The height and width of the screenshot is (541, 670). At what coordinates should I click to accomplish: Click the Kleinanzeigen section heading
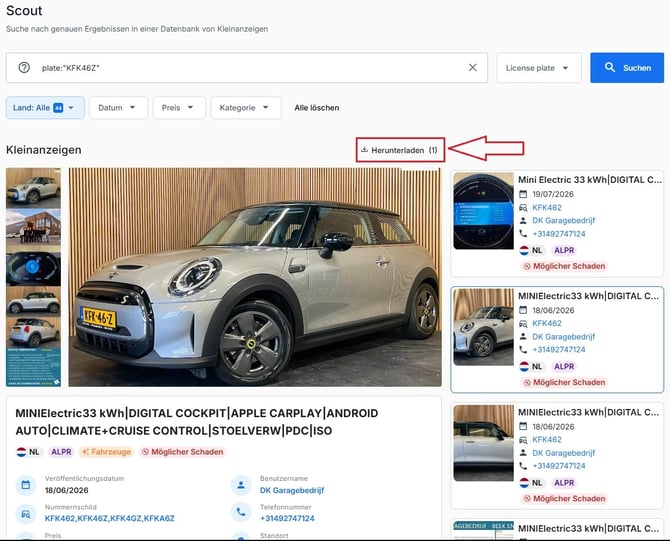(44, 150)
